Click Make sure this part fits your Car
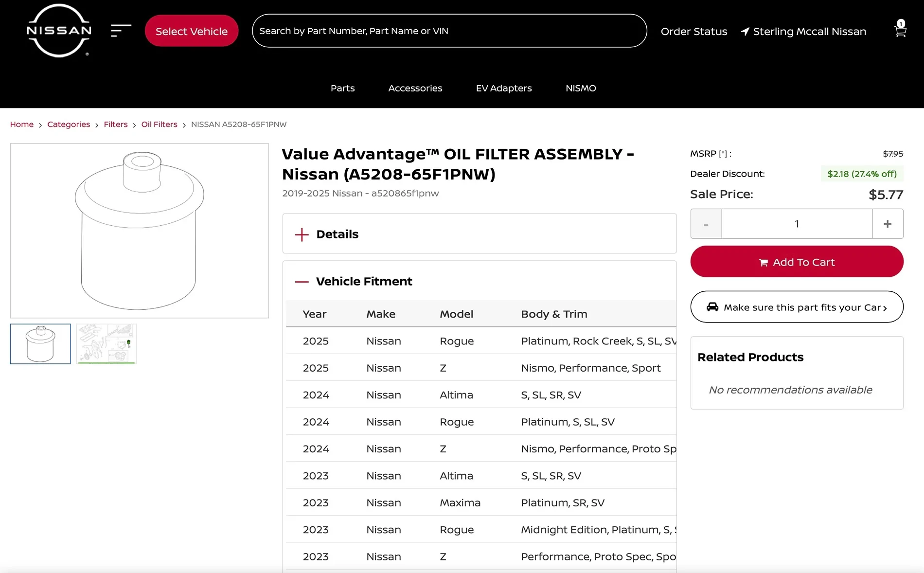924x573 pixels. (797, 307)
